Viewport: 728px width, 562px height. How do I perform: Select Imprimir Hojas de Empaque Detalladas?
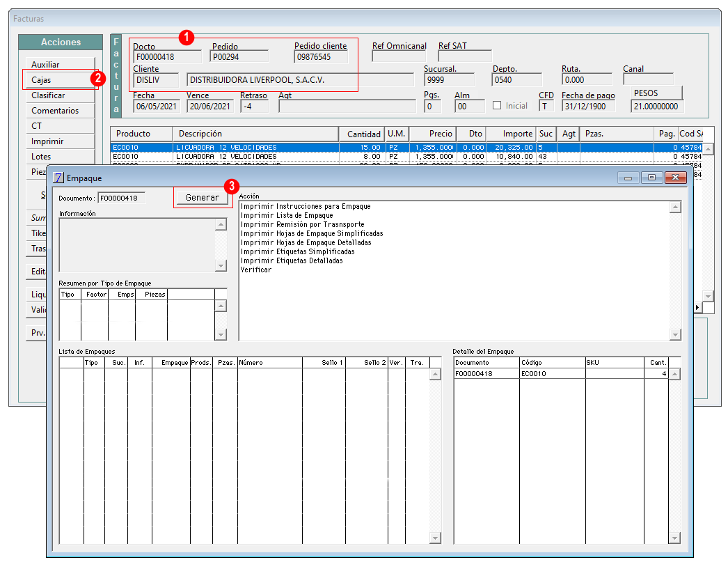[x=306, y=242]
